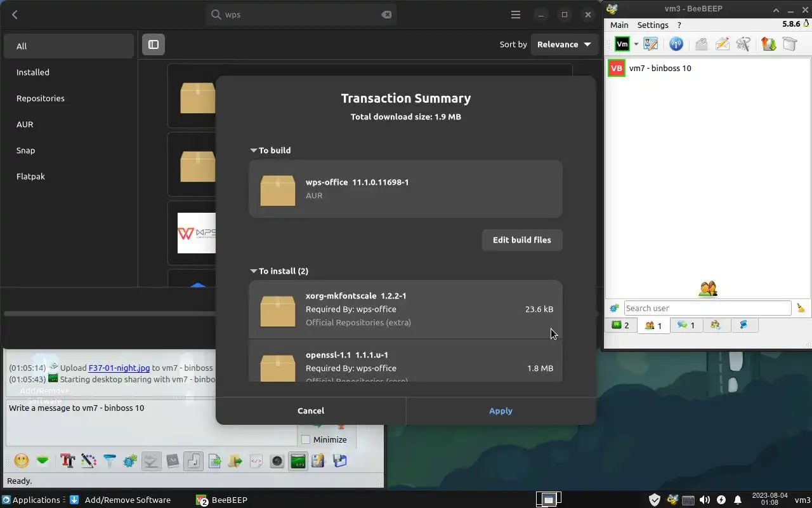The image size is (812, 508).
Task: Click Apply in Transaction Summary
Action: click(x=501, y=411)
